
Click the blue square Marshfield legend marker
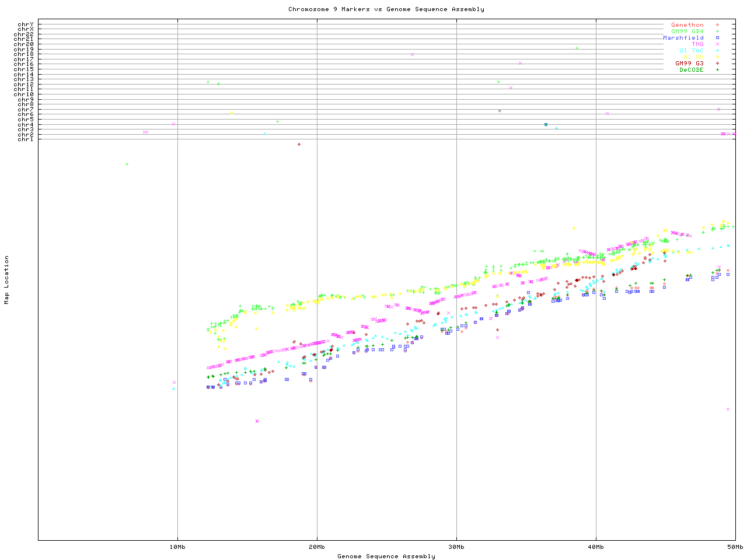[x=717, y=38]
